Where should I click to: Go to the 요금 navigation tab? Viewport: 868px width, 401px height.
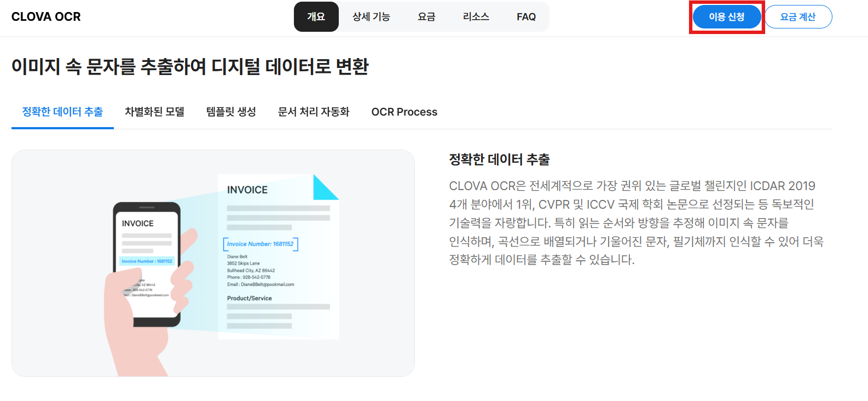426,17
